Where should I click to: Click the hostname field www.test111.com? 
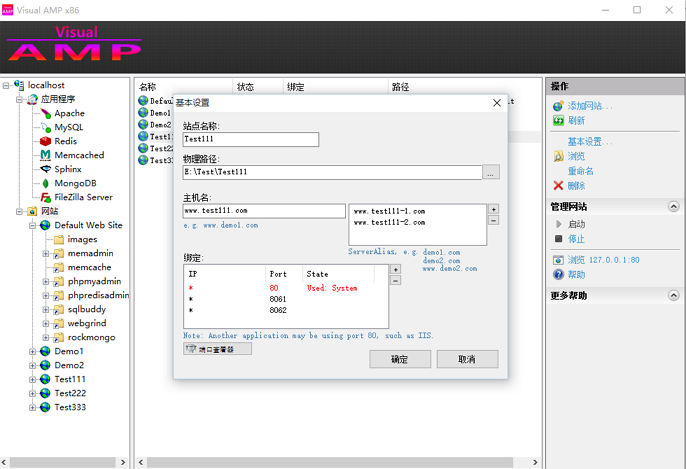point(264,211)
